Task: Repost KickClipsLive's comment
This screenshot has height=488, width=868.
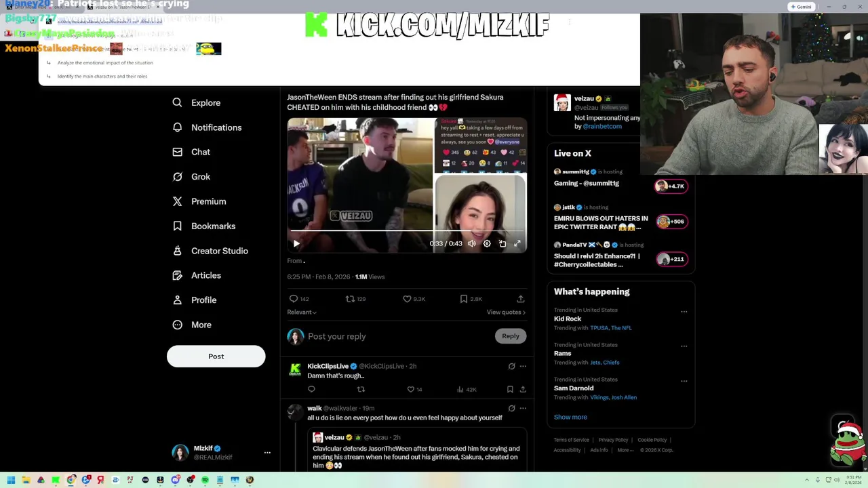Action: pyautogui.click(x=361, y=389)
